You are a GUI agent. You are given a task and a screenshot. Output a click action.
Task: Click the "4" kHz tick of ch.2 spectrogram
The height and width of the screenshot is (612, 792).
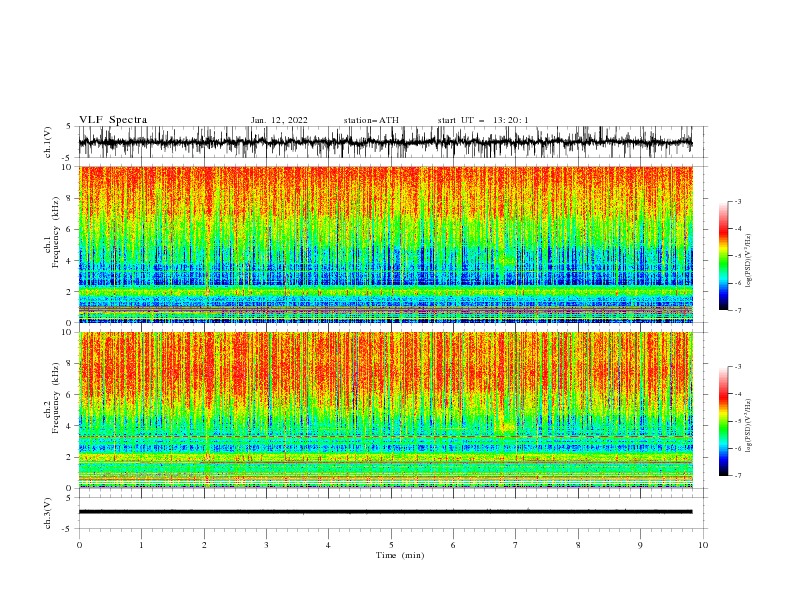[x=70, y=426]
